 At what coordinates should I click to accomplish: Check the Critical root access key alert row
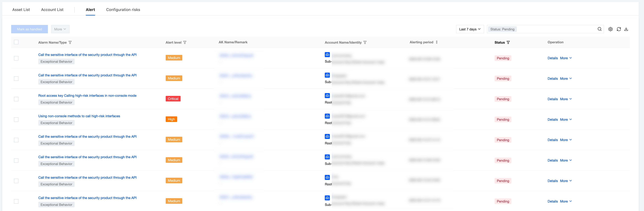click(16, 99)
